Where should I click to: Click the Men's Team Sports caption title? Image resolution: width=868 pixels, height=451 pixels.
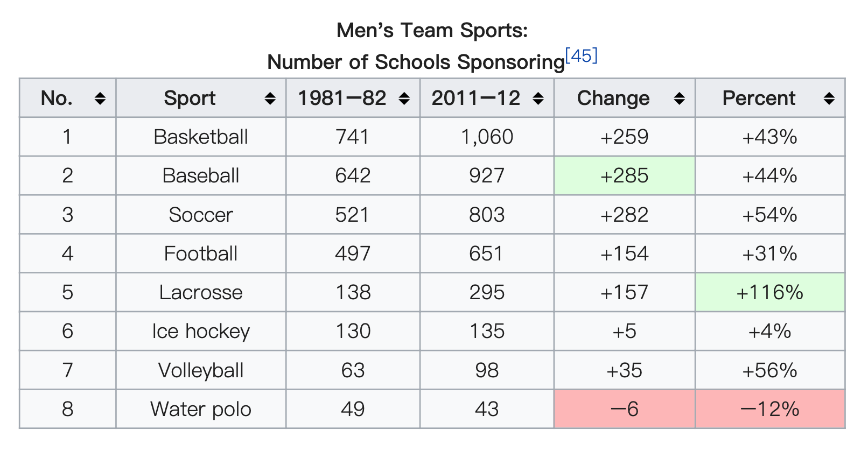pos(432,30)
